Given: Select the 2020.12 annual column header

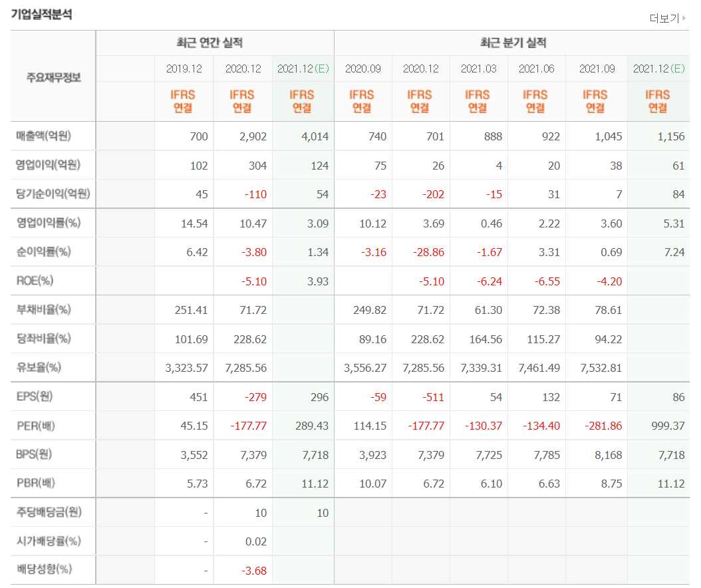Looking at the screenshot, I should tap(242, 68).
